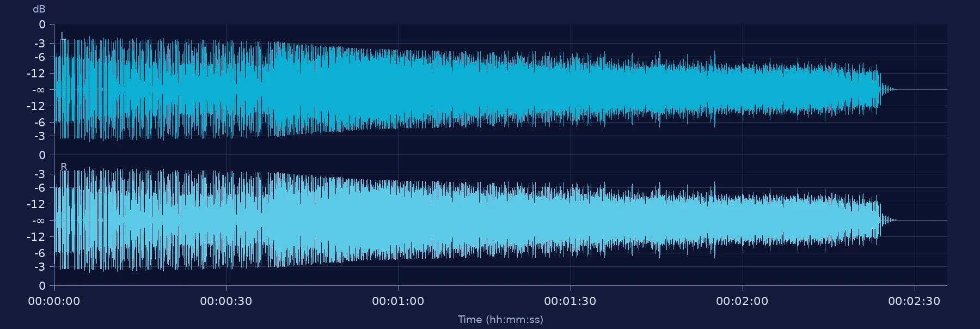This screenshot has width=980, height=329.
Task: Click the 00:00:00 time label
Action: [54, 301]
